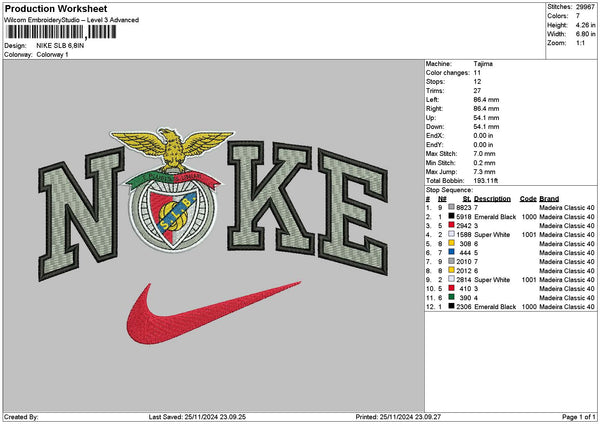Select the green swatch beside stitch count 390
Image resolution: width=600 pixels, height=424 pixels.
pyautogui.click(x=451, y=297)
